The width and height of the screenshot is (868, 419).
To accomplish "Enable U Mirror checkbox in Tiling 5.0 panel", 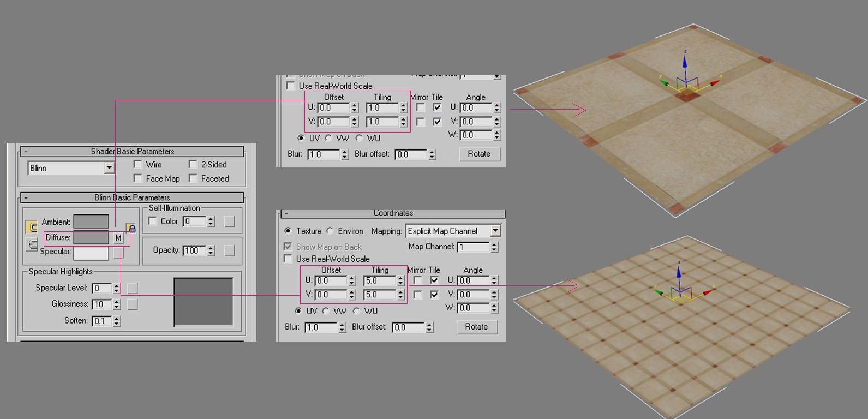I will pos(418,280).
